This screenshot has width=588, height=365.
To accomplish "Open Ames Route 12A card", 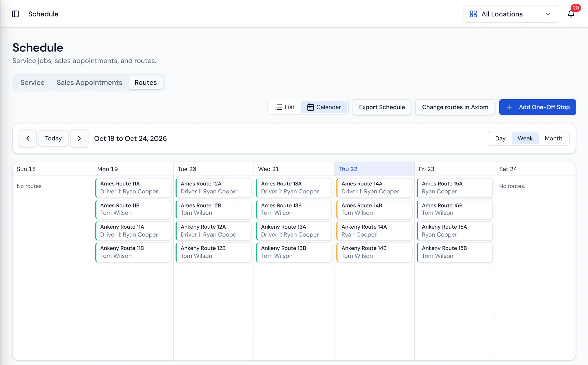I will pos(214,188).
